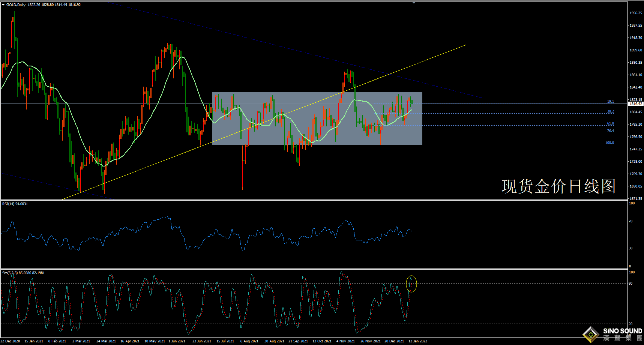This screenshot has width=644, height=345.
Task: Click date label 26 Nov 2021
Action: click(x=371, y=341)
